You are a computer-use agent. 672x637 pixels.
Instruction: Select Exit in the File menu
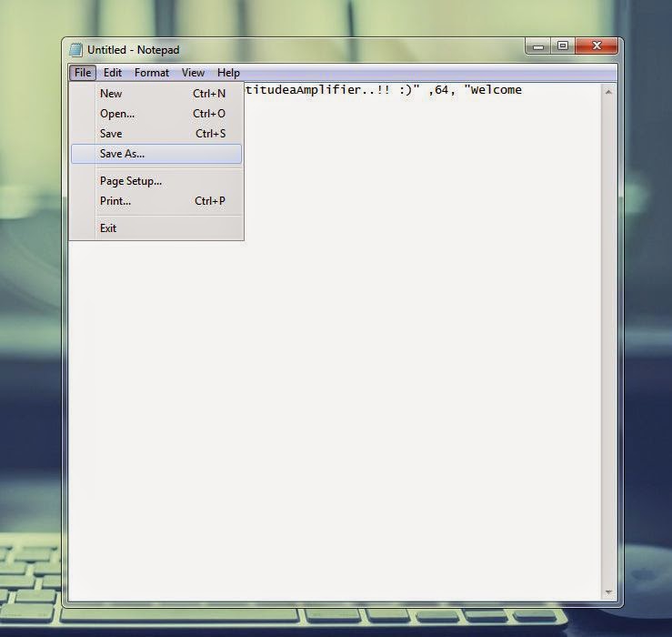(156, 228)
